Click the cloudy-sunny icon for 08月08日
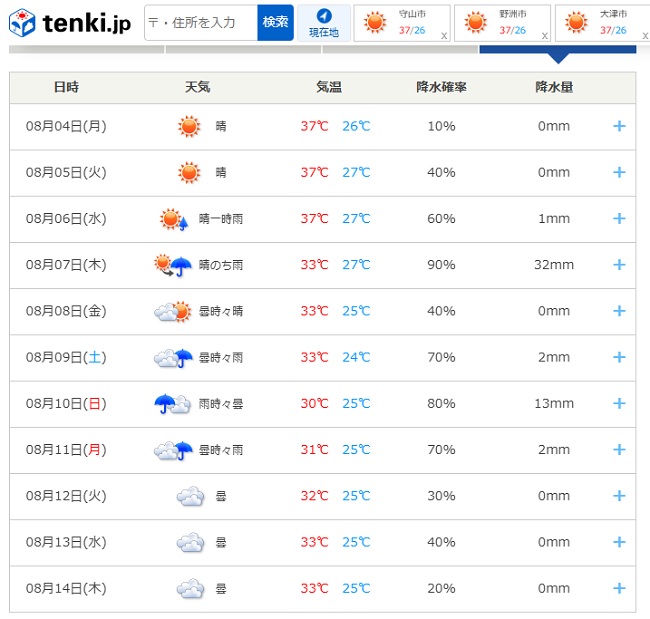The width and height of the screenshot is (650, 619). (x=173, y=312)
